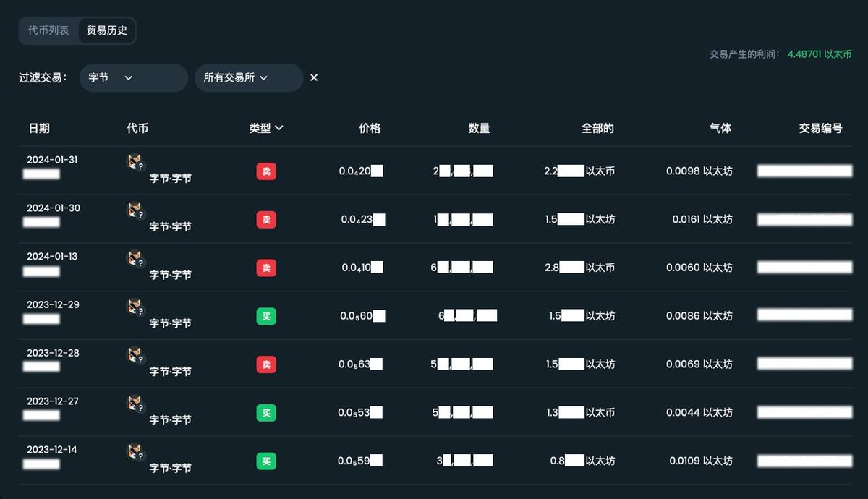Click the gas value 0.0098 以太坊
This screenshot has height=499, width=868.
click(699, 171)
